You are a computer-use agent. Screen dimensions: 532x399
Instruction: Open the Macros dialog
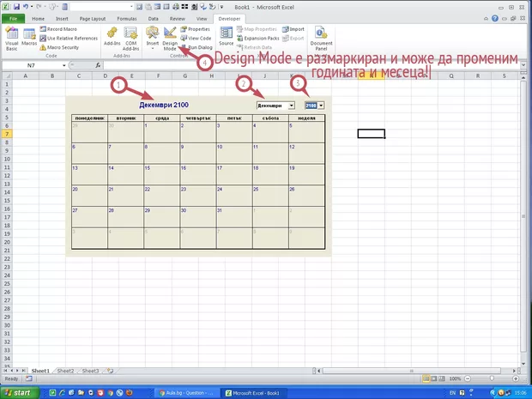(29, 37)
